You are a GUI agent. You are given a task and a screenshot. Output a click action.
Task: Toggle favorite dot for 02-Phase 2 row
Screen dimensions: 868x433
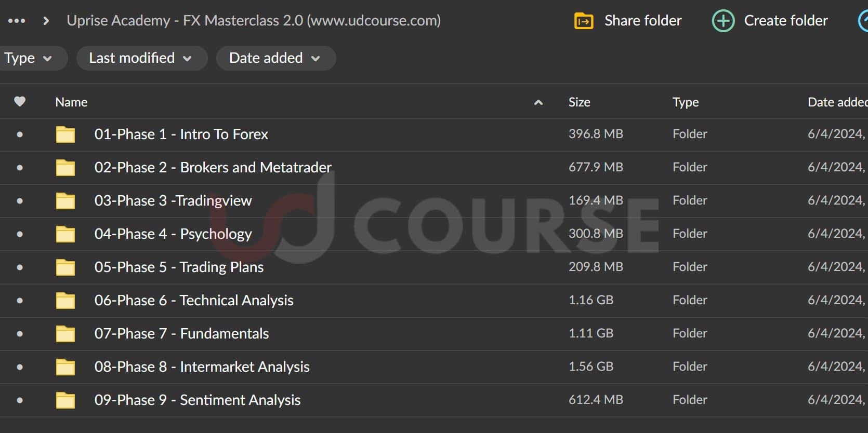point(20,168)
